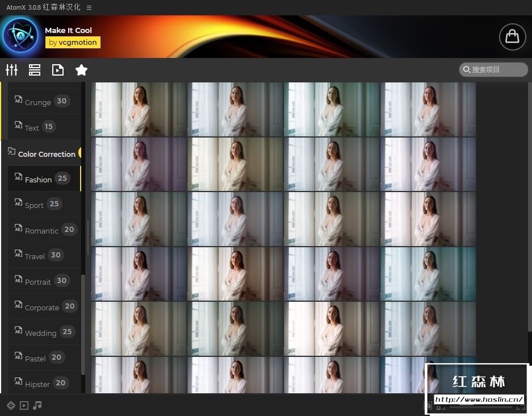Screen dimensions: 532x416
Task: Collapse the Color Correction category group
Action: 43,153
